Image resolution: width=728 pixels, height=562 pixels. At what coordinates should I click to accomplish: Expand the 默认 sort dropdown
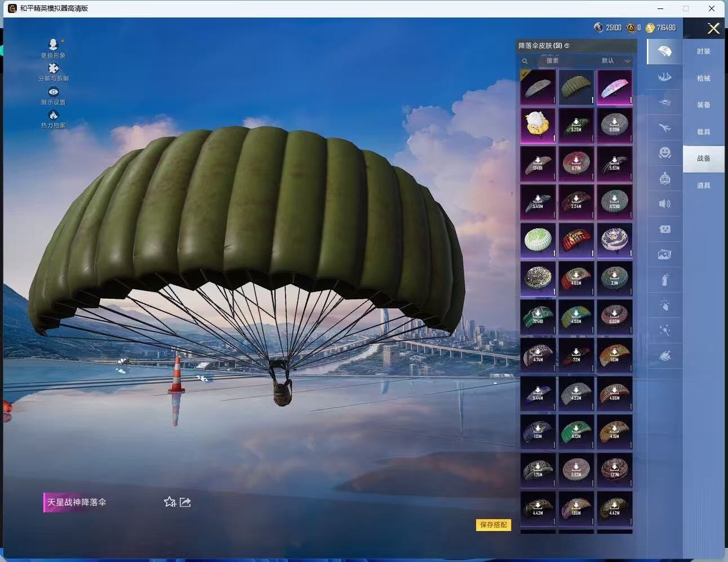tap(616, 61)
